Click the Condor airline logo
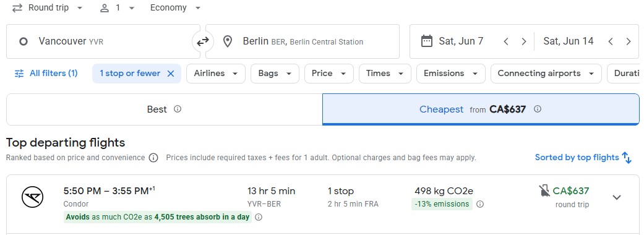644x235 pixels. (32, 197)
